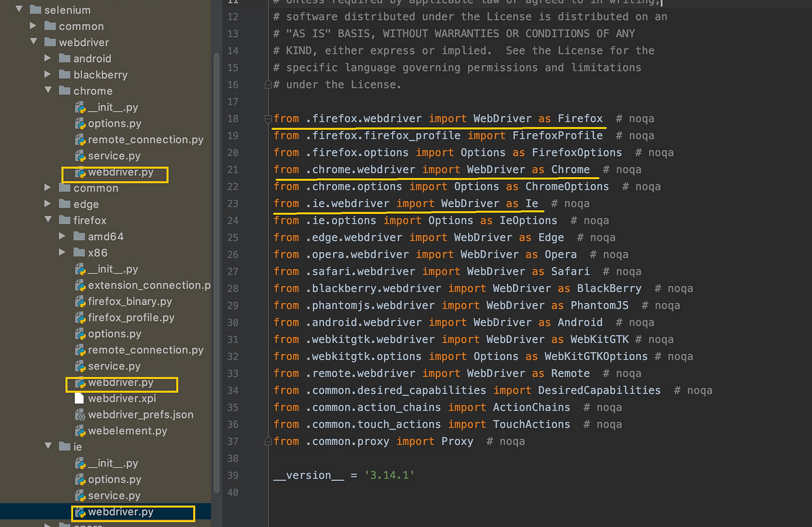Open options.py in the ie folder
This screenshot has height=527, width=812.
pos(115,479)
